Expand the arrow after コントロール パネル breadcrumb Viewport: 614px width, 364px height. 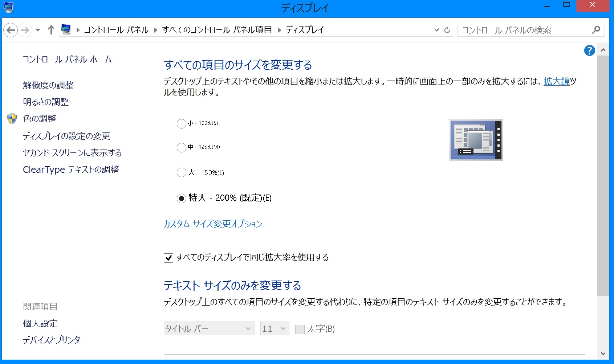click(156, 30)
